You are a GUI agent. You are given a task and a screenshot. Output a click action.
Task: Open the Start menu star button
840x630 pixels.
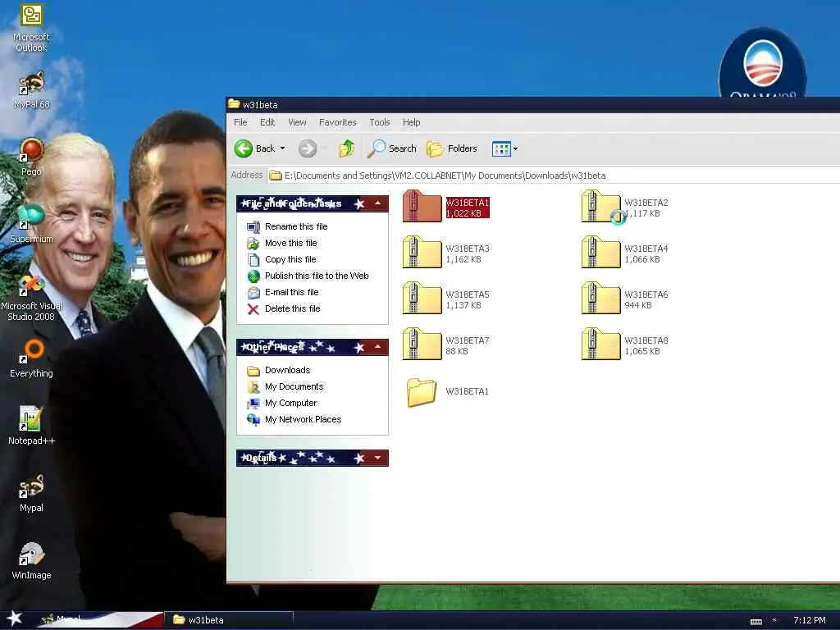[14, 619]
